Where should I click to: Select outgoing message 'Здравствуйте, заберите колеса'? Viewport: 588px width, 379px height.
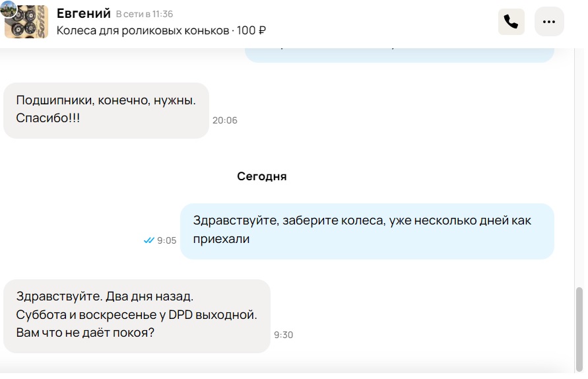[367, 231]
